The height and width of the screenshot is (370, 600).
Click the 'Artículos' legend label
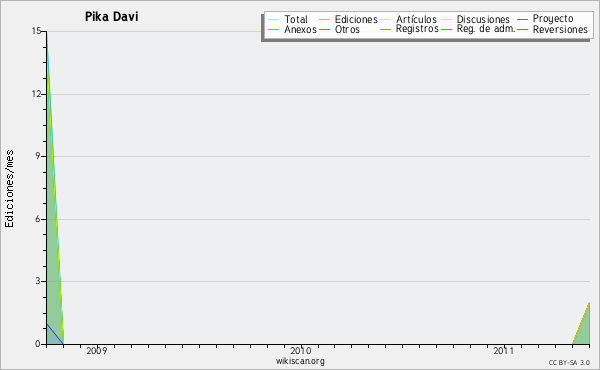[416, 19]
